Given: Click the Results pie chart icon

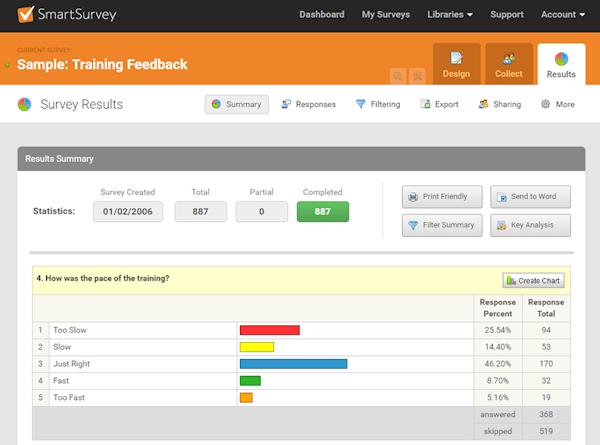Looking at the screenshot, I should 561,58.
